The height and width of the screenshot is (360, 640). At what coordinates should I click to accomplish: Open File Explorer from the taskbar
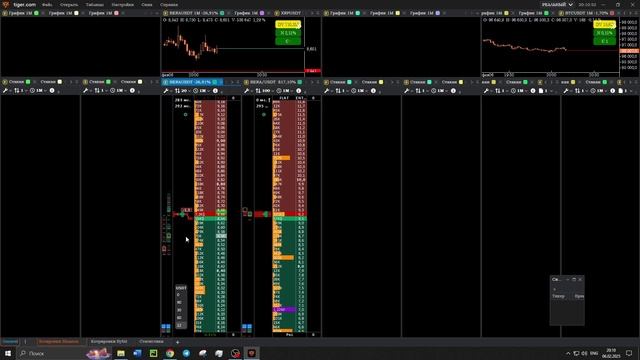[x=121, y=353]
